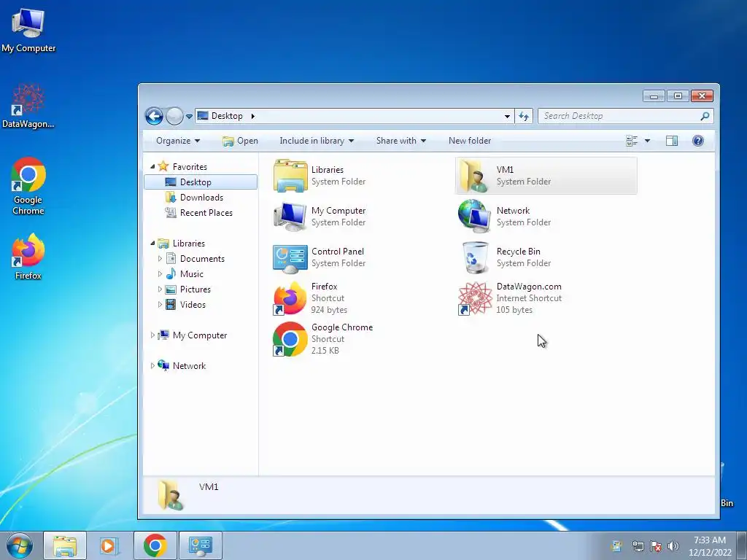Expand the address bar previous locations dropdown
This screenshot has width=747, height=560.
click(x=507, y=116)
